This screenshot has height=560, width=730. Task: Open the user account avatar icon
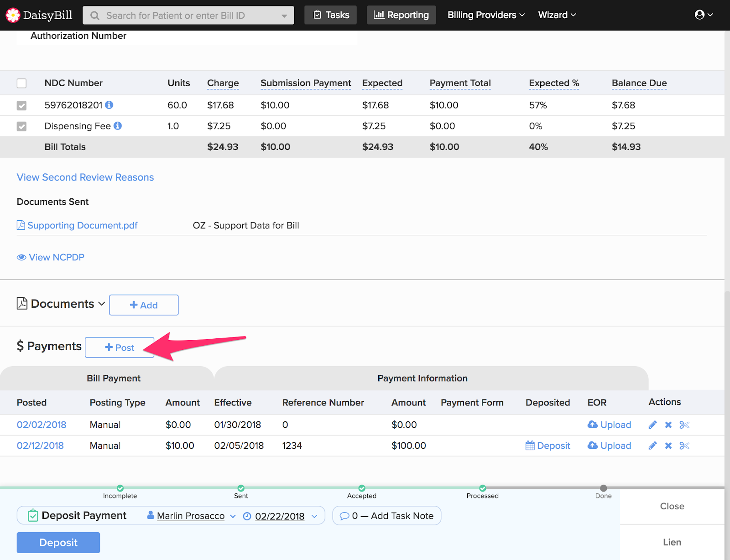[x=699, y=15]
